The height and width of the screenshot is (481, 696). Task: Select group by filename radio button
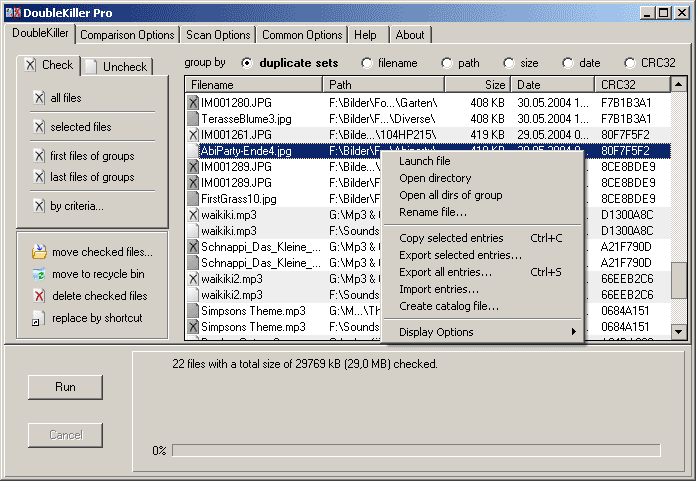pyautogui.click(x=367, y=63)
